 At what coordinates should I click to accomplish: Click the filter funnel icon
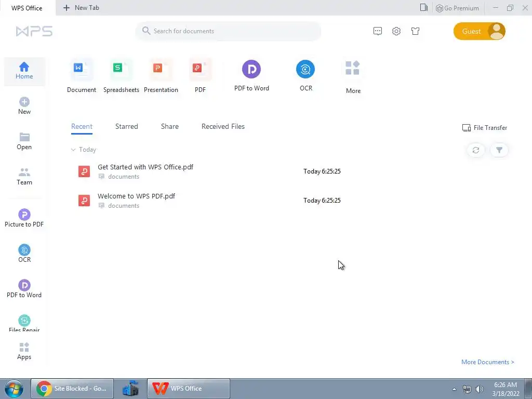click(499, 150)
